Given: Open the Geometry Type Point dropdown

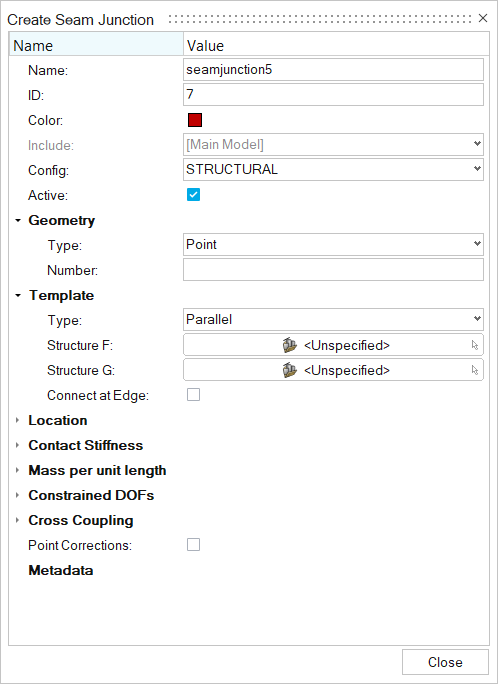Looking at the screenshot, I should (x=333, y=244).
